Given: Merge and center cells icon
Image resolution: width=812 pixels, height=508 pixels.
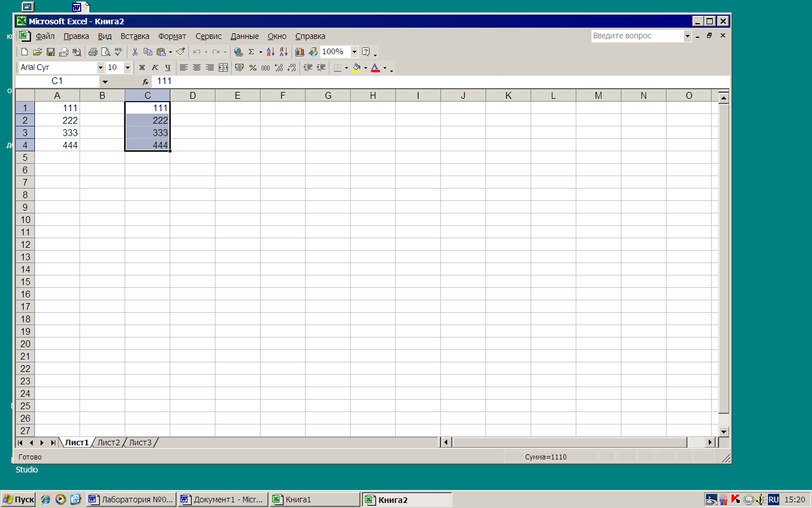Looking at the screenshot, I should pos(223,68).
